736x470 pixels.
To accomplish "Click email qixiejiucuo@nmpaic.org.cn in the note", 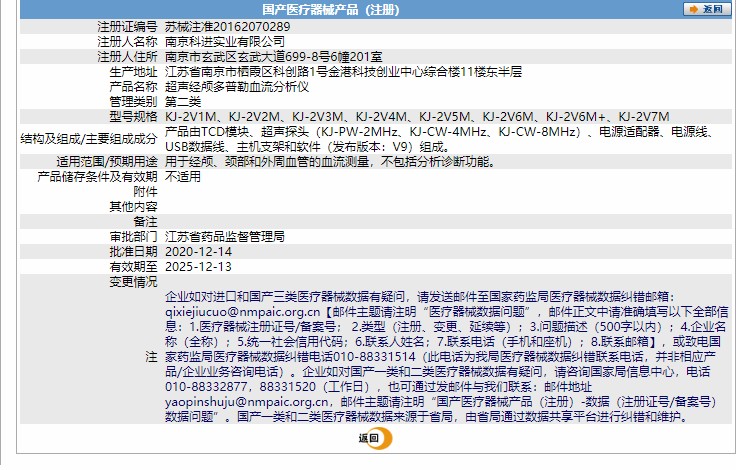I will (243, 312).
